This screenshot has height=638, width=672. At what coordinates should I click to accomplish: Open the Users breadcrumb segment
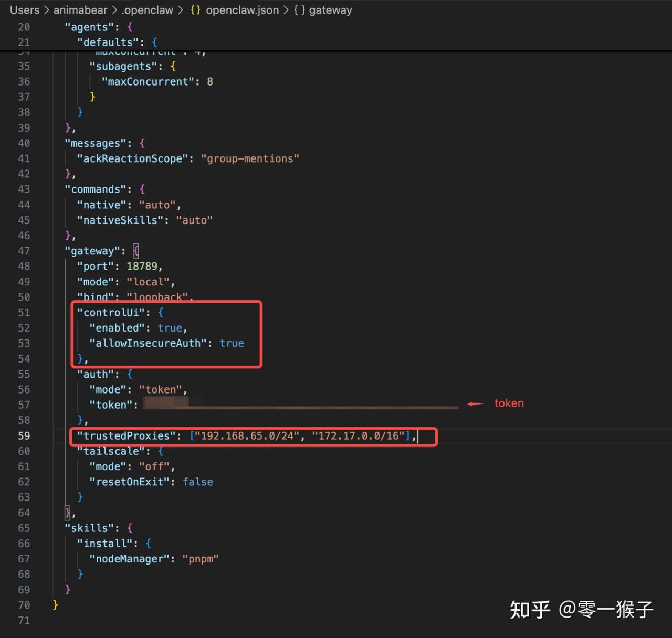(x=25, y=10)
